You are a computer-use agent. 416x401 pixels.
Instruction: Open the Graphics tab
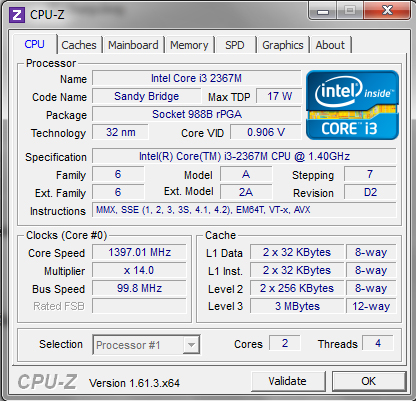point(283,45)
